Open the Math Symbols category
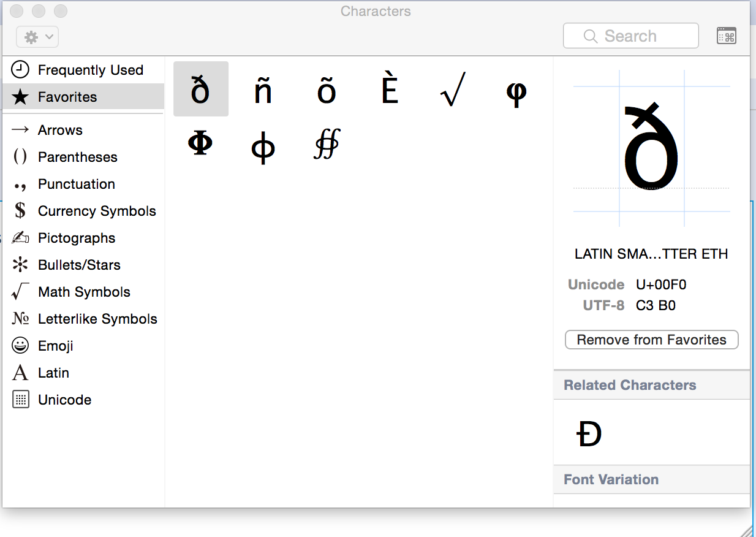756x537 pixels. click(x=83, y=292)
